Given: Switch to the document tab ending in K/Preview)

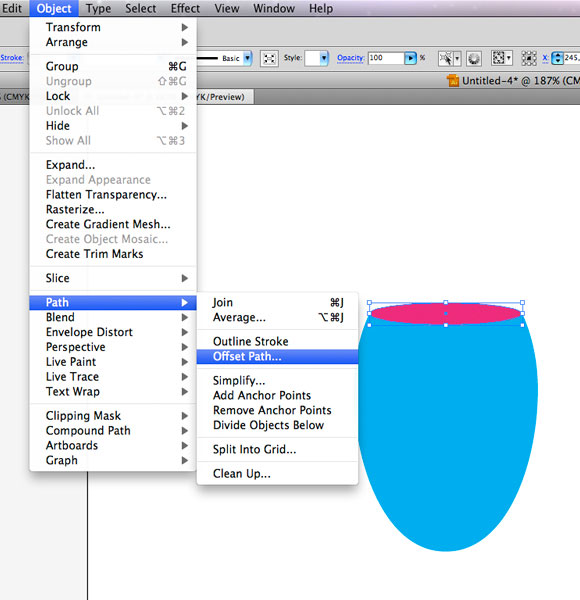Looking at the screenshot, I should coord(225,97).
